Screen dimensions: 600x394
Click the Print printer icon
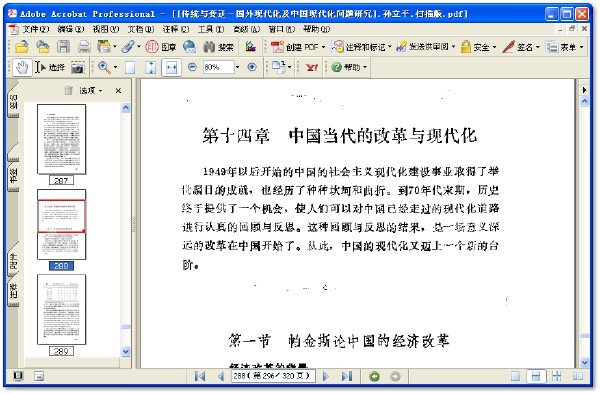tap(84, 47)
